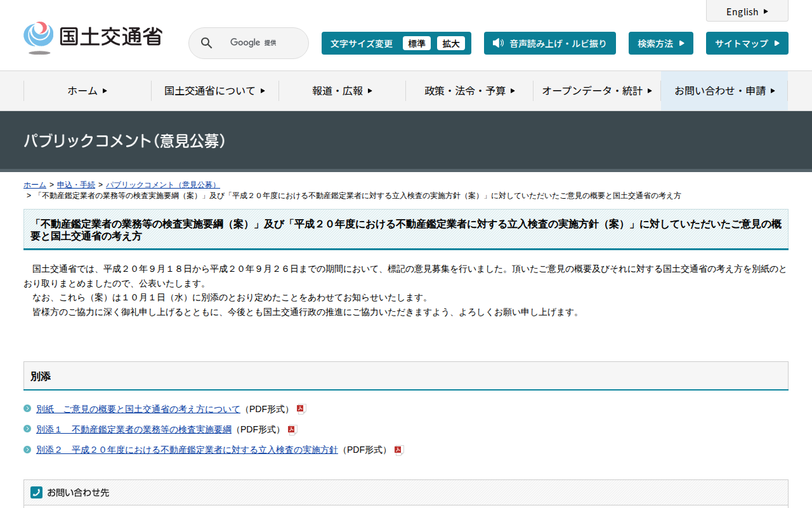Open the ホーム navigation menu
Image resolution: width=812 pixels, height=508 pixels.
click(x=88, y=91)
